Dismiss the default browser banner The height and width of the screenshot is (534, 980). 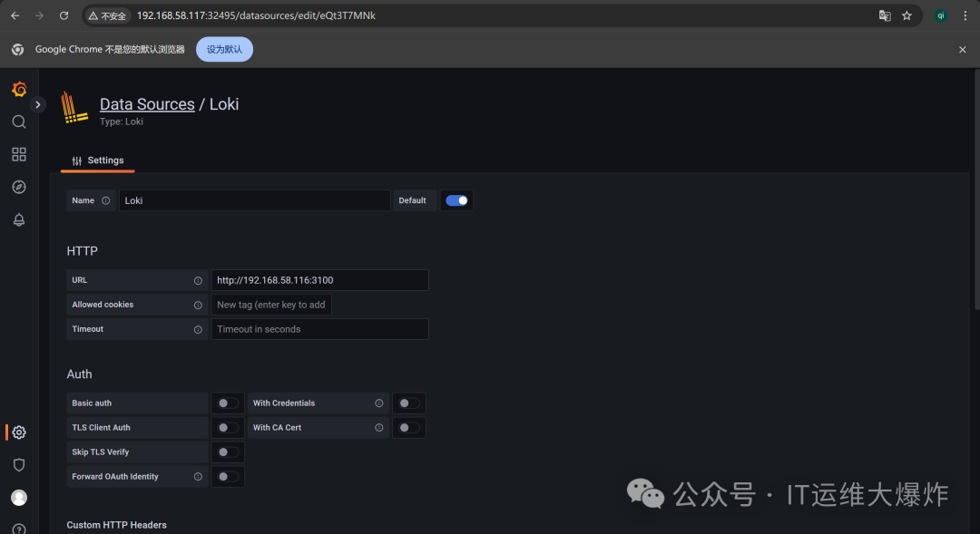click(963, 49)
